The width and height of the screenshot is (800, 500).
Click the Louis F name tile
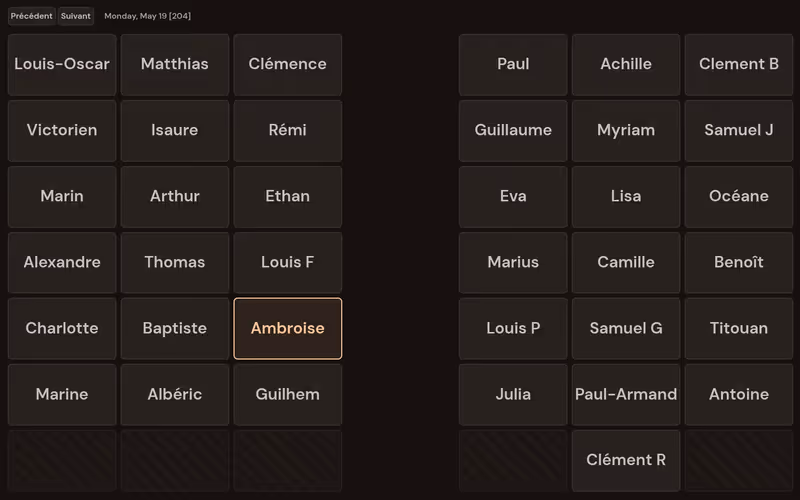[x=288, y=263]
